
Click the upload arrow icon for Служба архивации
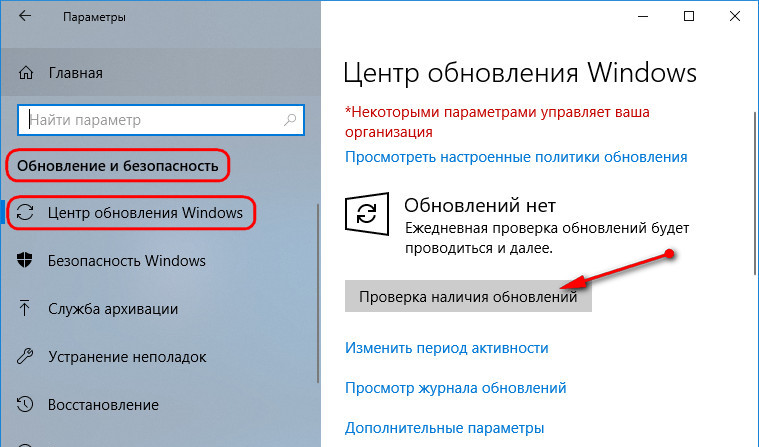24,308
